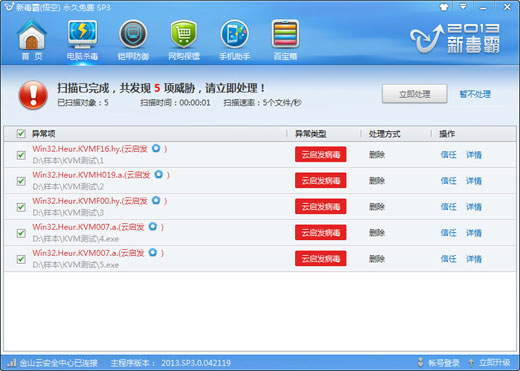Uncheck the checkbox for 5.exe threat
This screenshot has height=371, width=520.
21,259
